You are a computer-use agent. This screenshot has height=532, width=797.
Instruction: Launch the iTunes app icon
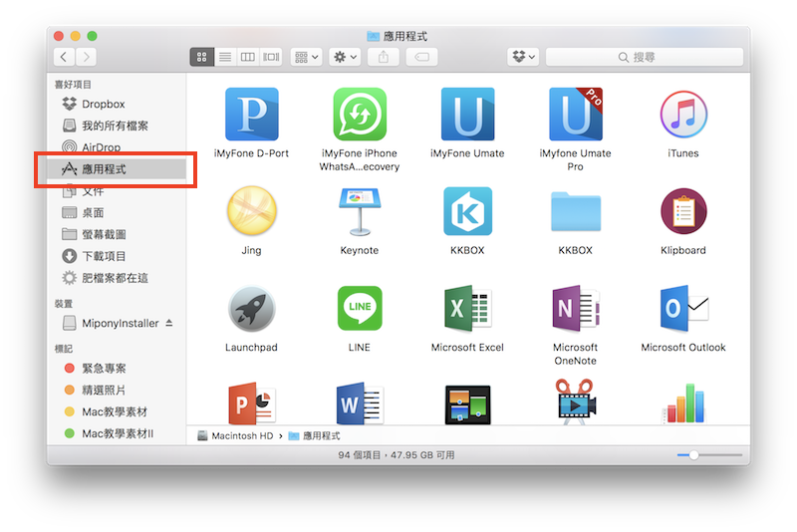point(683,114)
